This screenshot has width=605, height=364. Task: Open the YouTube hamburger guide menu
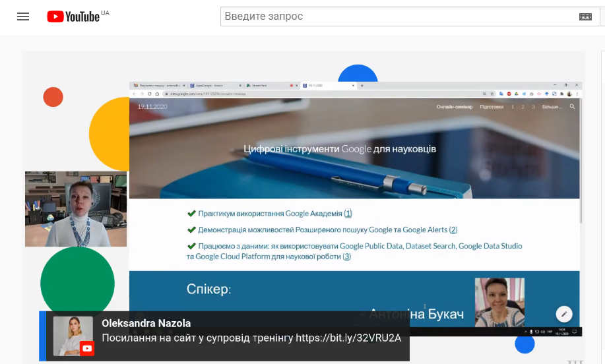click(x=23, y=16)
